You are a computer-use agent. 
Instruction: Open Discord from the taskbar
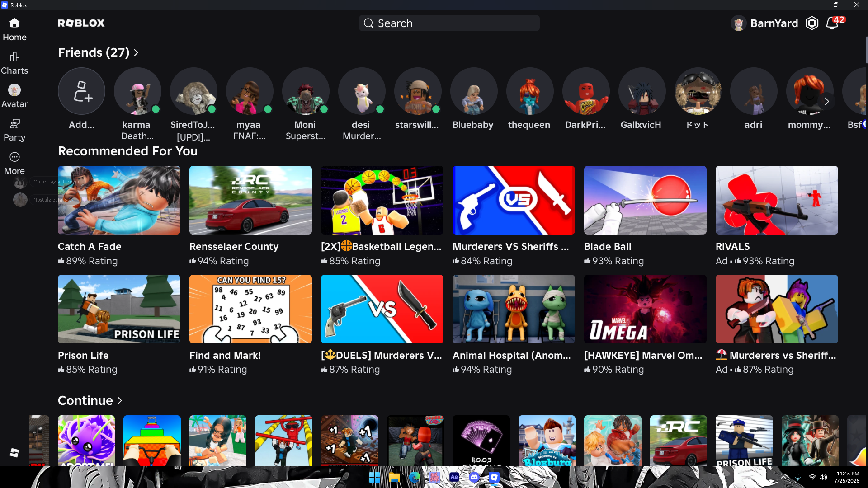point(474,477)
